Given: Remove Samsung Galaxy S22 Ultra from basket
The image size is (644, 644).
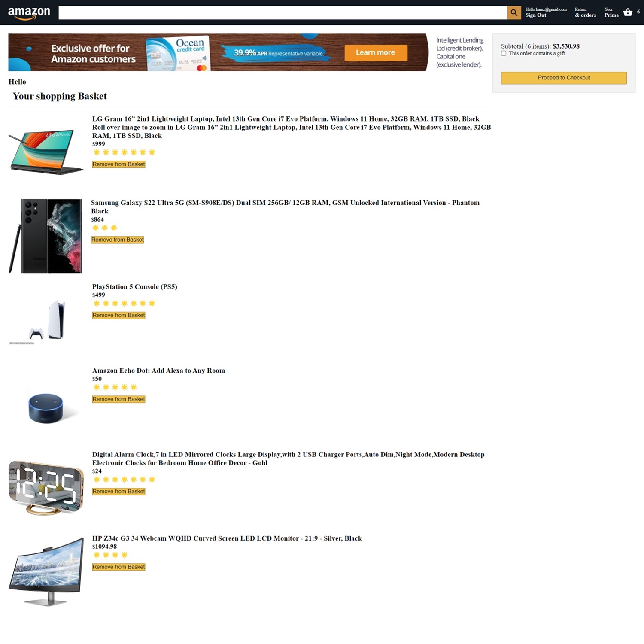Looking at the screenshot, I should click(x=118, y=240).
